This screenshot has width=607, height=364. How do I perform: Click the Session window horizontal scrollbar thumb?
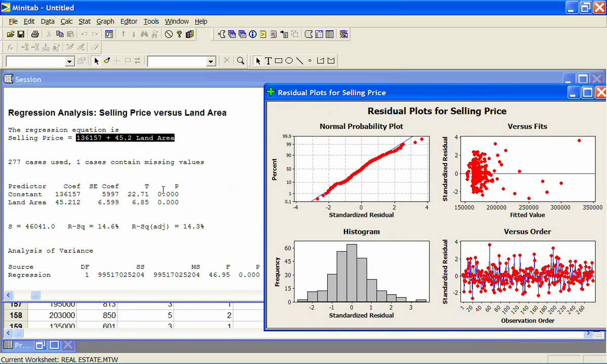coord(35,295)
